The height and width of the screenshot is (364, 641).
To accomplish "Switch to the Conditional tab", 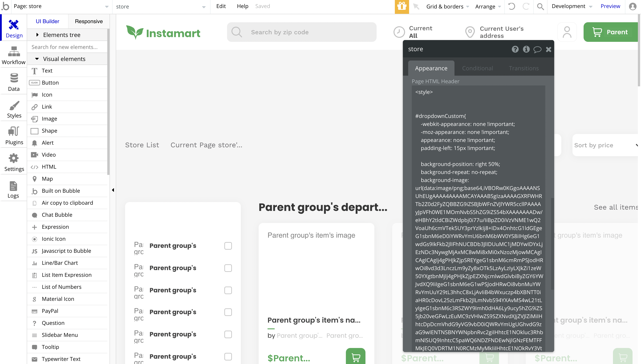I will click(x=477, y=68).
